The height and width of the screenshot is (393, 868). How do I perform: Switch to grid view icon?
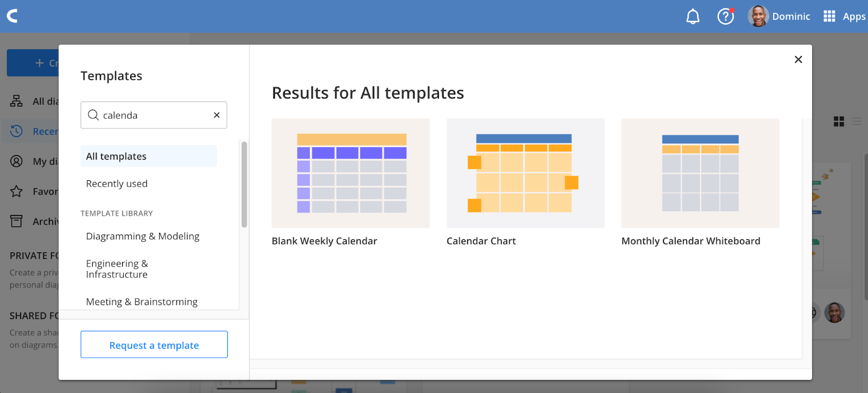click(839, 122)
